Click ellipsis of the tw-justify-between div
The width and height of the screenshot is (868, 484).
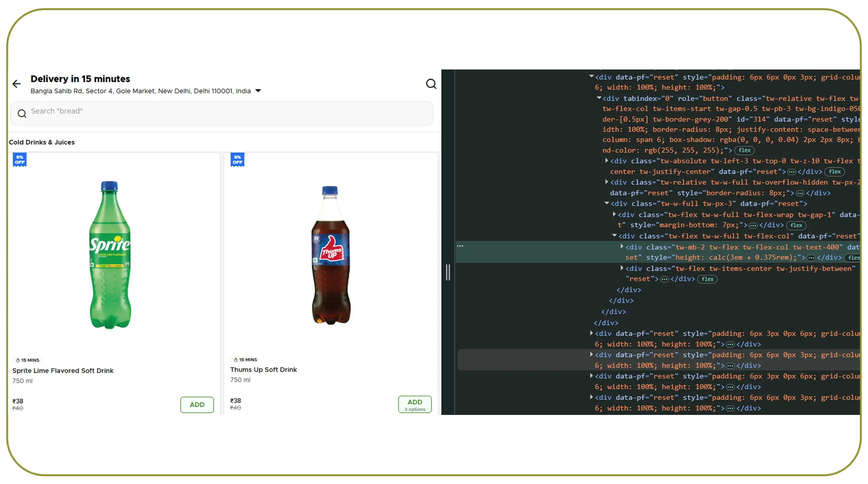coord(664,279)
